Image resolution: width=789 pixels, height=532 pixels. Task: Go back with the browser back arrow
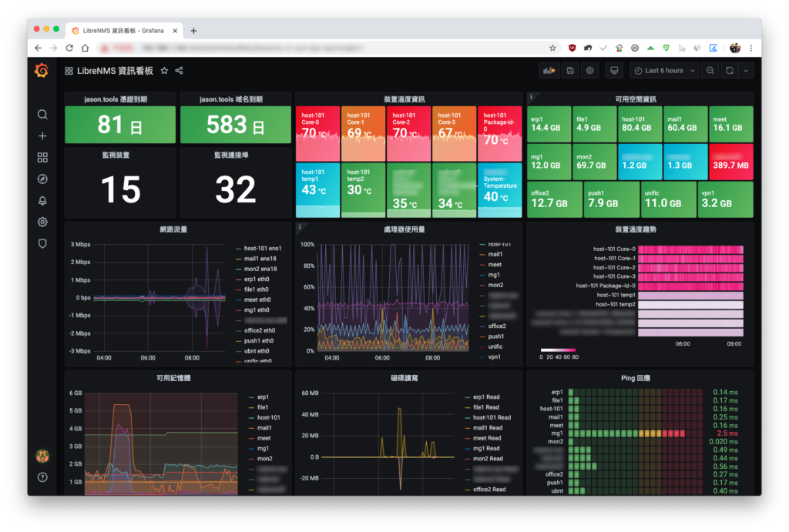coord(39,49)
